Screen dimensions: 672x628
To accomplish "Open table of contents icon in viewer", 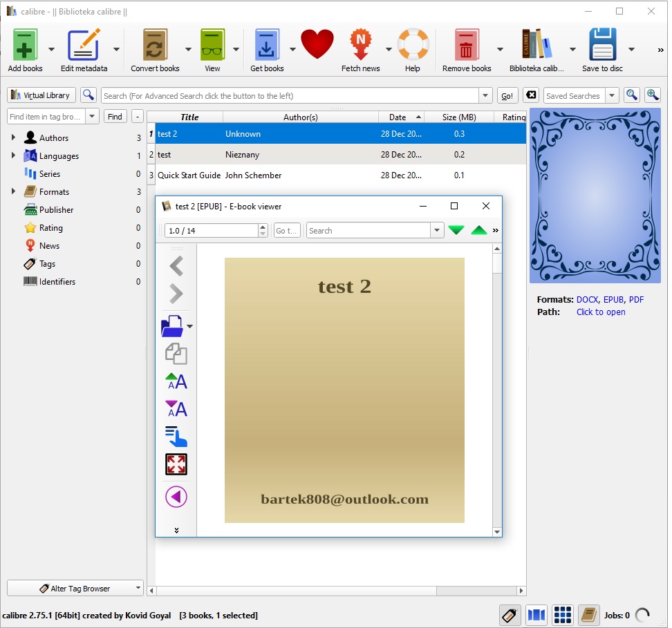I will pyautogui.click(x=176, y=437).
